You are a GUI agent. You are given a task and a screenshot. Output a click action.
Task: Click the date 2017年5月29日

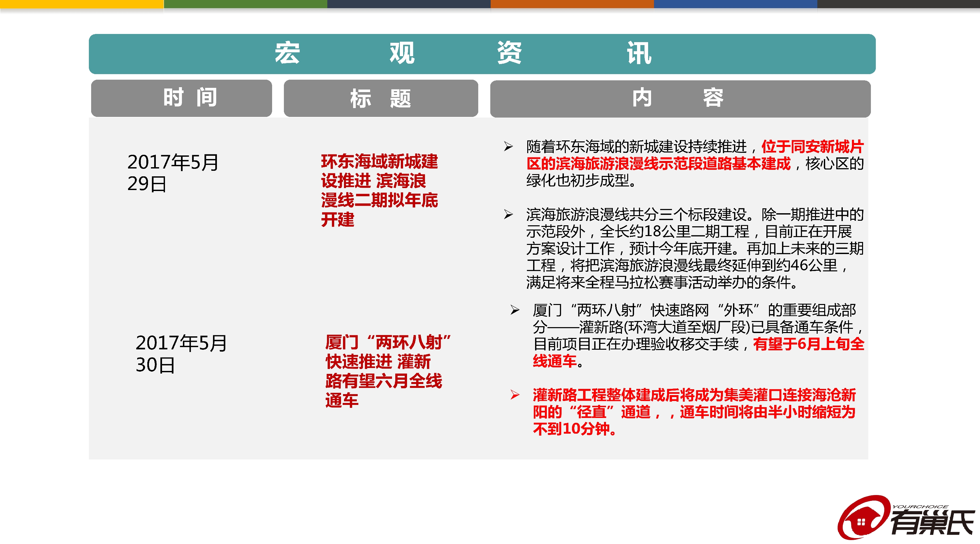pyautogui.click(x=173, y=173)
